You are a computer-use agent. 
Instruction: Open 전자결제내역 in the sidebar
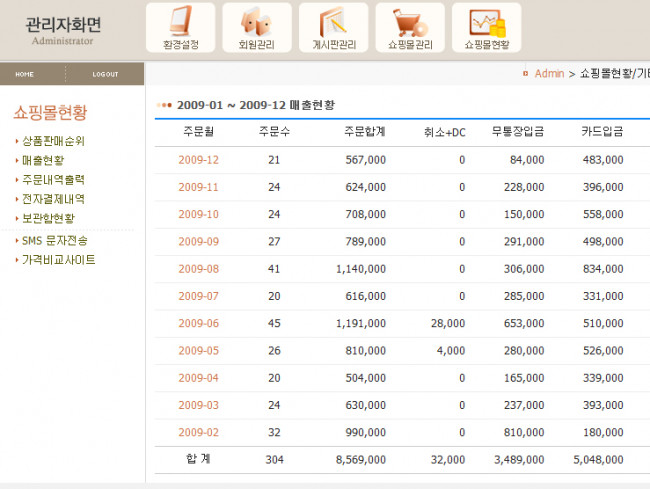click(x=53, y=199)
